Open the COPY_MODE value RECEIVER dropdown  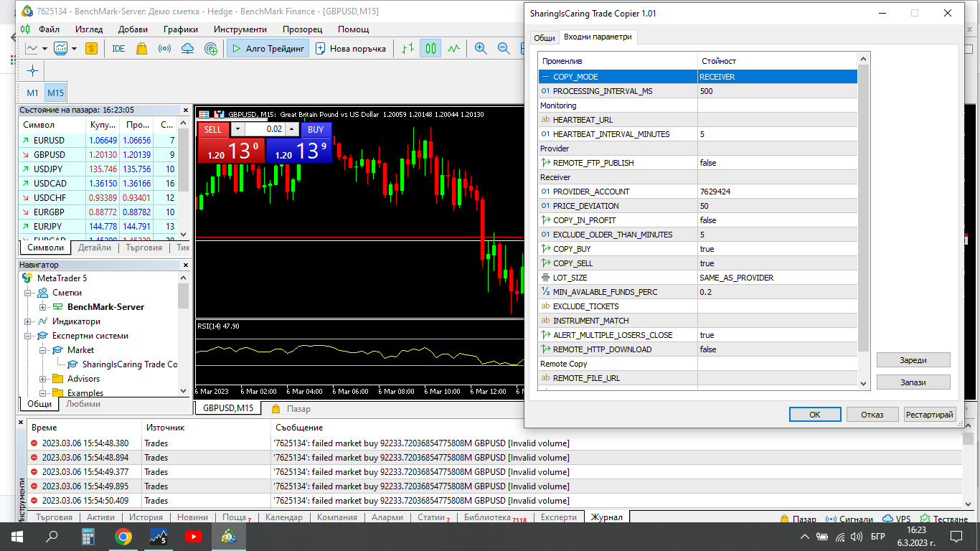[777, 77]
